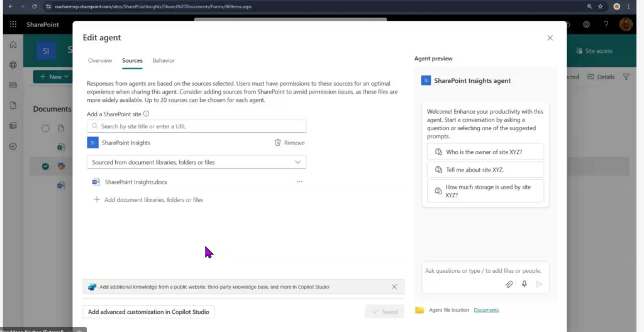Open the SharePoint app launcher waffle
Screen dimensions: 644x332
tap(13, 25)
